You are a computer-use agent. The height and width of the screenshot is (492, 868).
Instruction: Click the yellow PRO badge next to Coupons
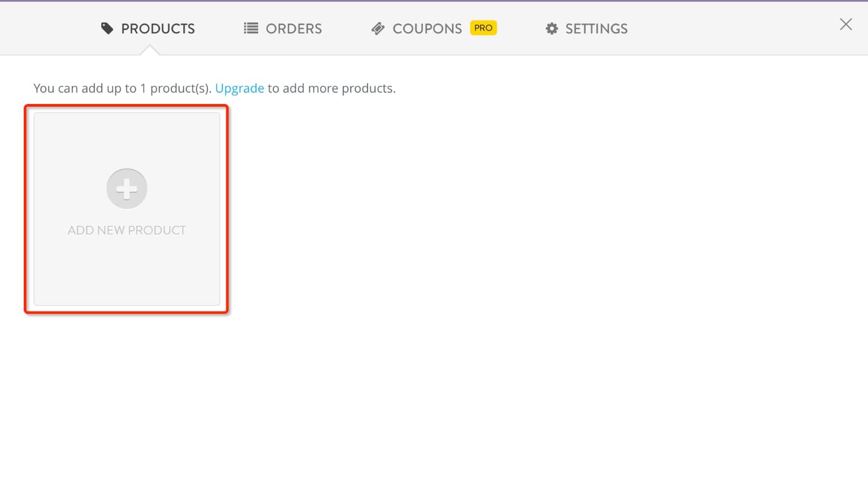[483, 27]
